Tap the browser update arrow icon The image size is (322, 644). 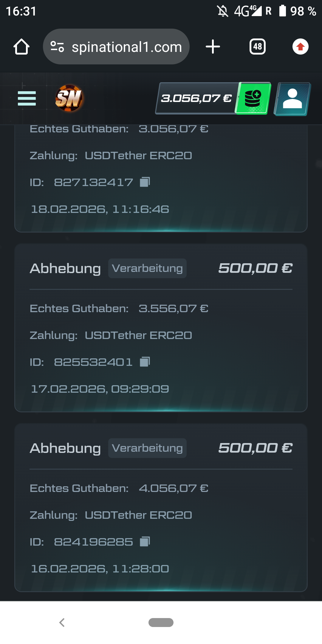tap(300, 47)
